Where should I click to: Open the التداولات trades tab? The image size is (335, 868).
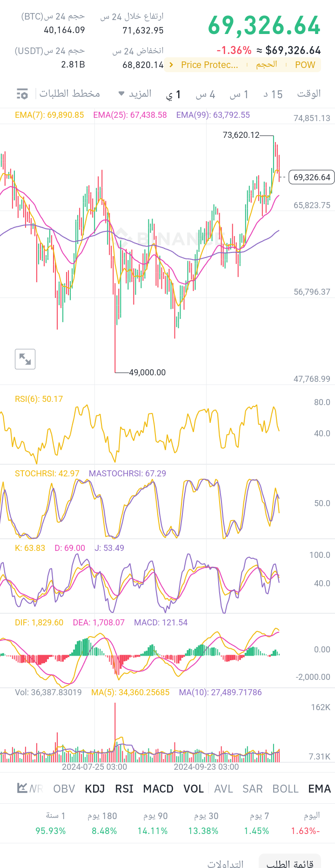pos(226,863)
